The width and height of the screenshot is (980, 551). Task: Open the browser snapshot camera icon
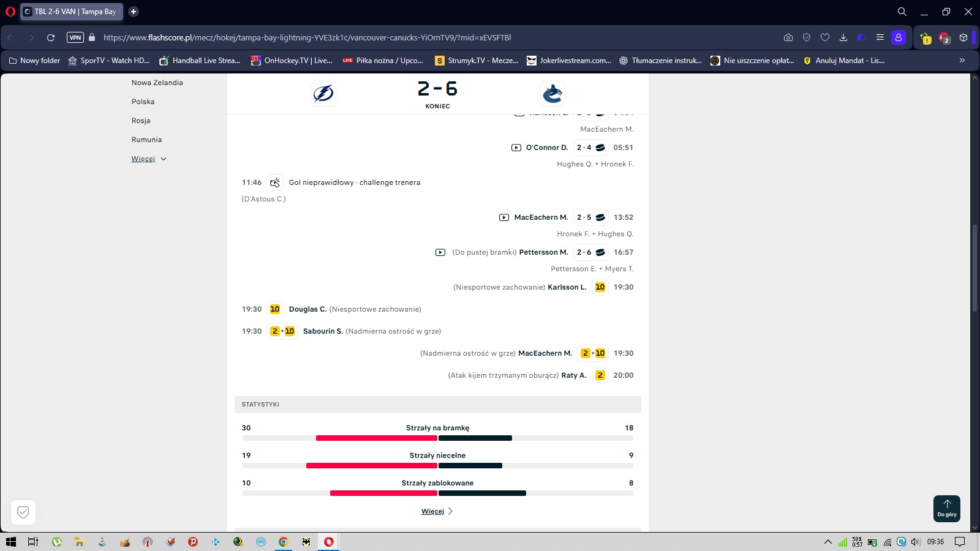(788, 37)
